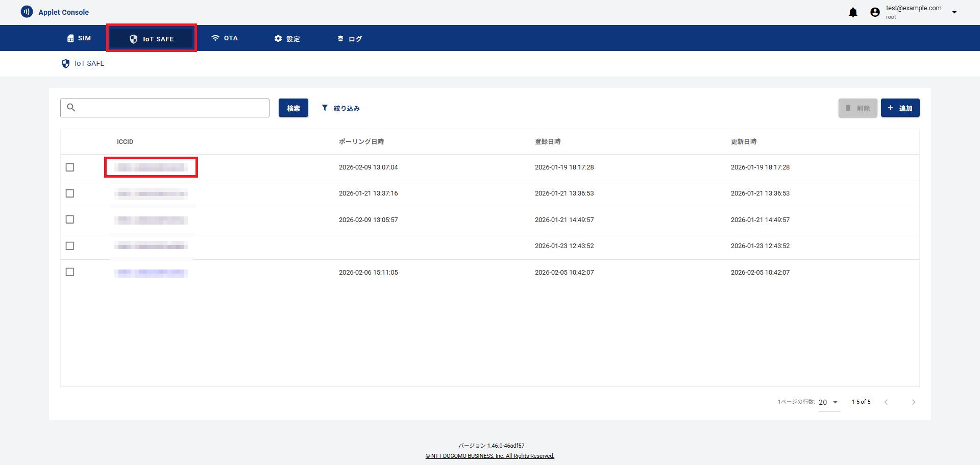Click the account profile icon
The height and width of the screenshot is (465, 980).
click(875, 12)
